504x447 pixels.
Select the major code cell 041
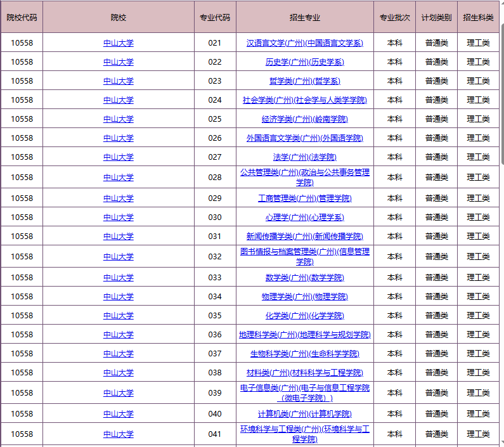pyautogui.click(x=215, y=434)
